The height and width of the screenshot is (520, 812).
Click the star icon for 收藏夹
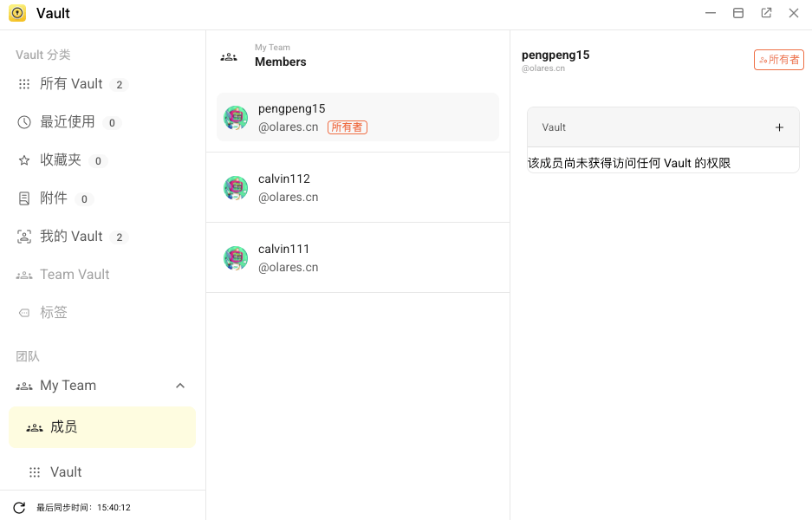click(x=24, y=160)
